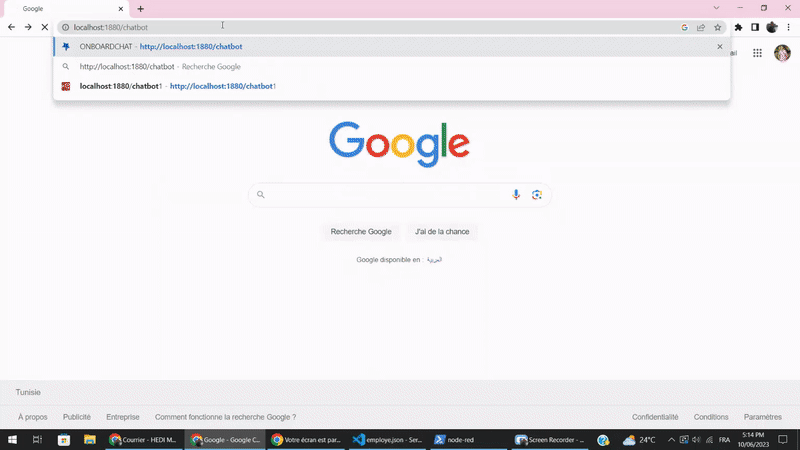Switch to node-red PowerShell window

click(x=468, y=439)
